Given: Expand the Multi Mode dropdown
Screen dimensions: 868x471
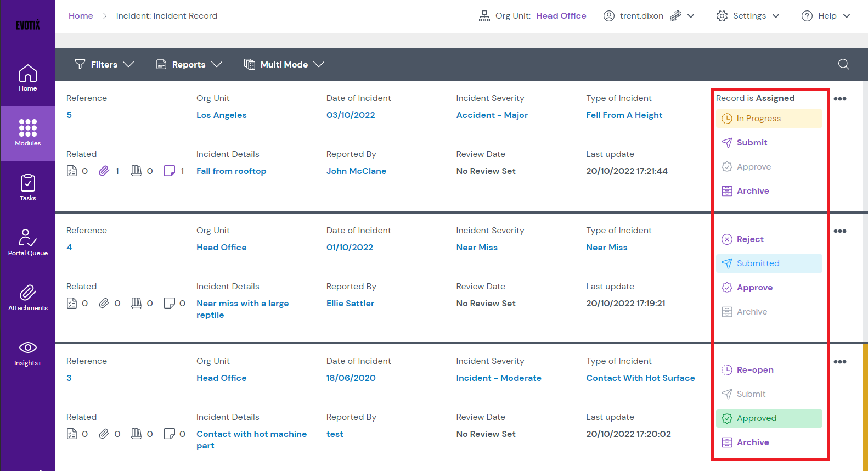Looking at the screenshot, I should point(284,64).
